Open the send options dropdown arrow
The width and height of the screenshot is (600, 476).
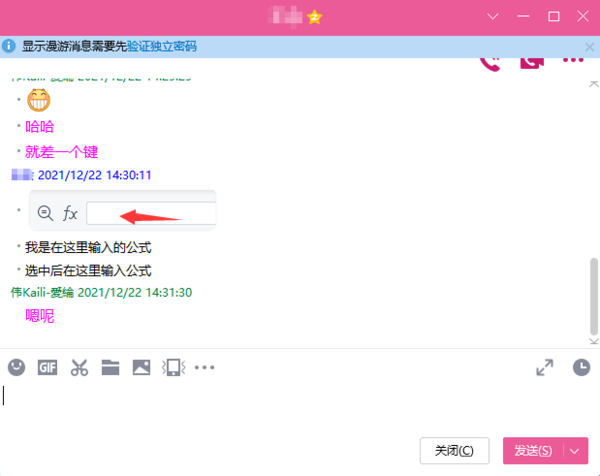coord(574,451)
